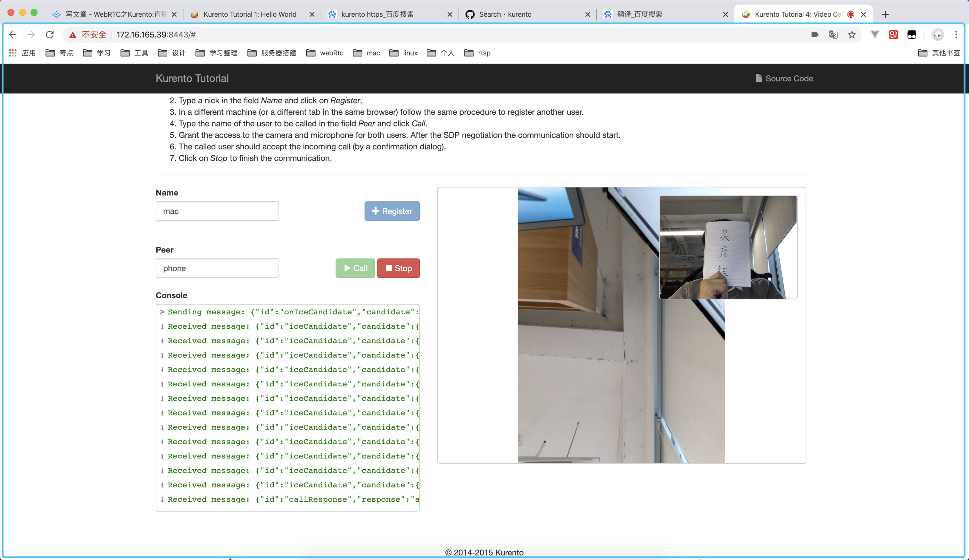
Task: Open the 服务器搭建 bookmarks folder
Action: [x=272, y=53]
